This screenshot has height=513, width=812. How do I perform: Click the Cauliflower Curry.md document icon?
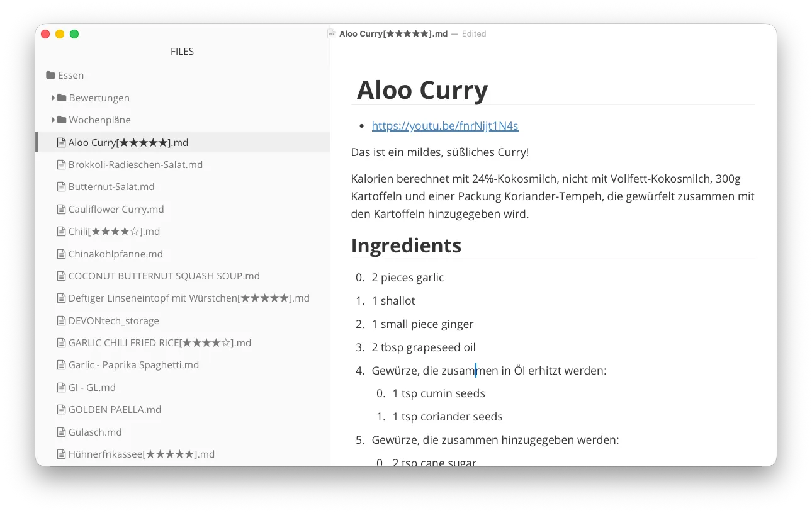pos(61,210)
